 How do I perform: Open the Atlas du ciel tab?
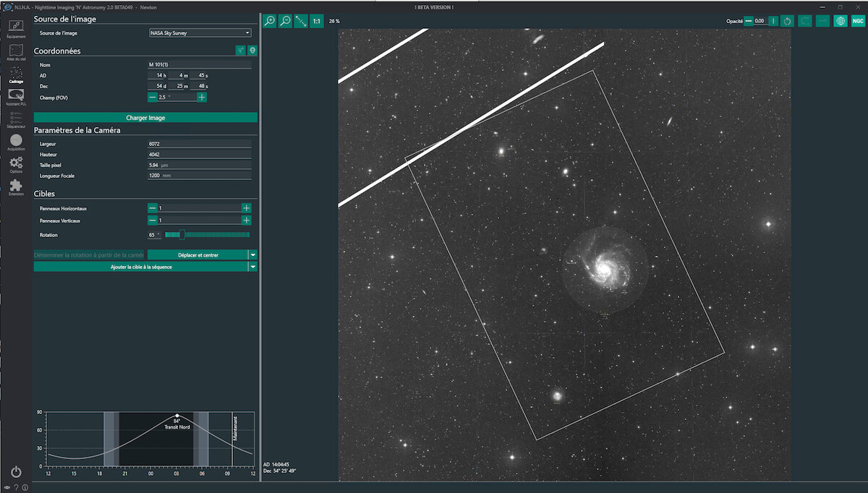[16, 51]
